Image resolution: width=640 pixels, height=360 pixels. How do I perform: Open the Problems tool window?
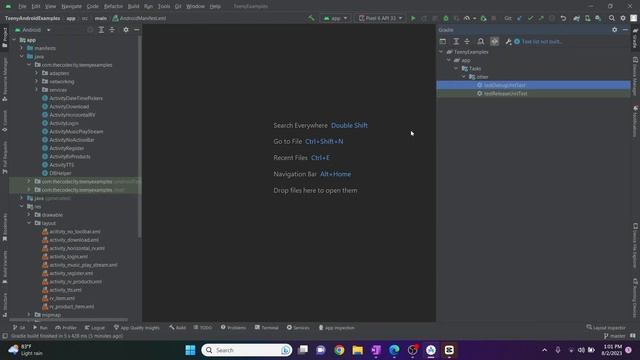pos(233,327)
